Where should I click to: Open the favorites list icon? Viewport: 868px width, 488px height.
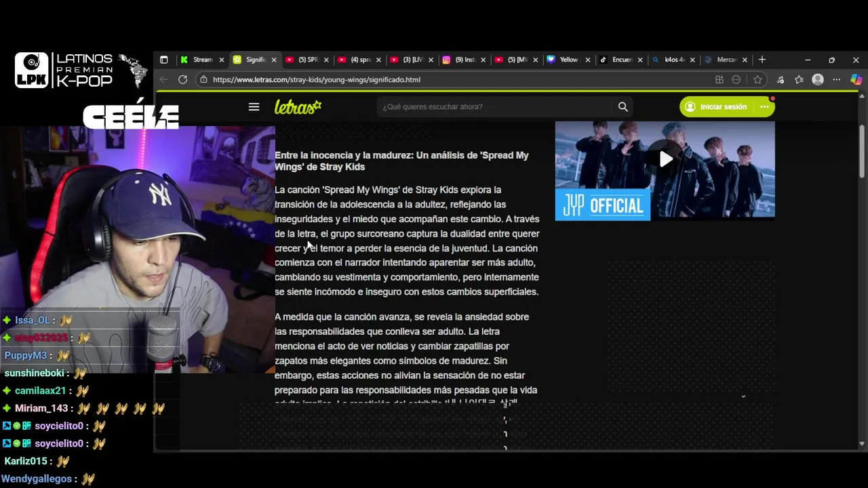[x=799, y=79]
